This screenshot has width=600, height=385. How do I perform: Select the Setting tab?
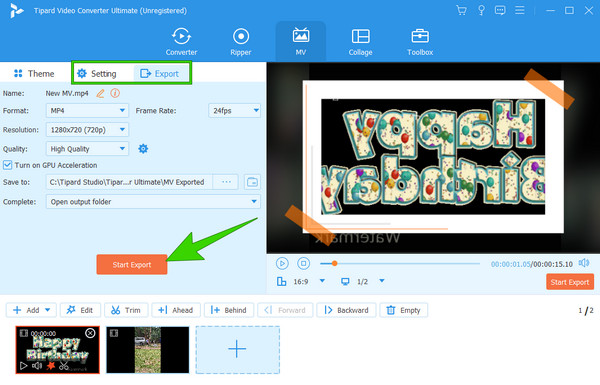96,73
